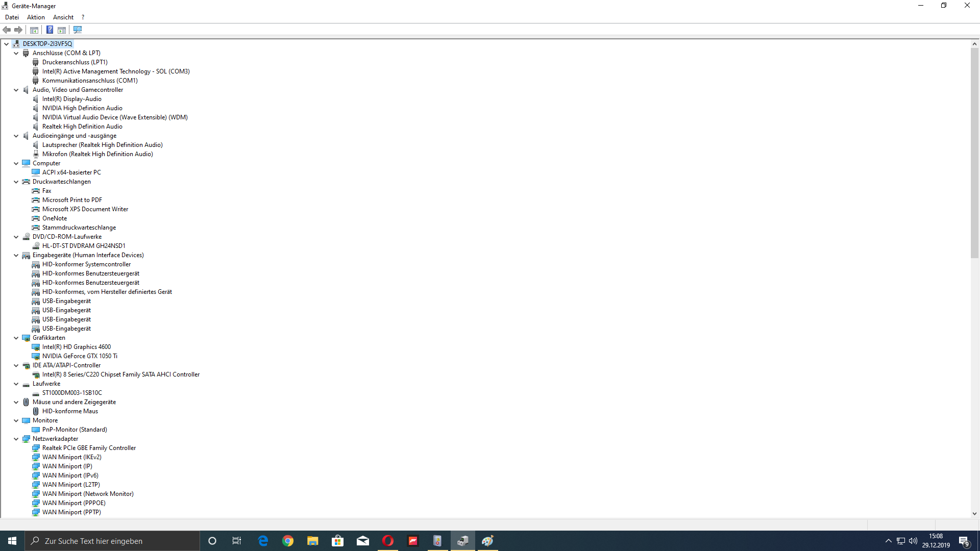The width and height of the screenshot is (980, 551).
Task: Open Opera browser from taskbar
Action: click(388, 541)
